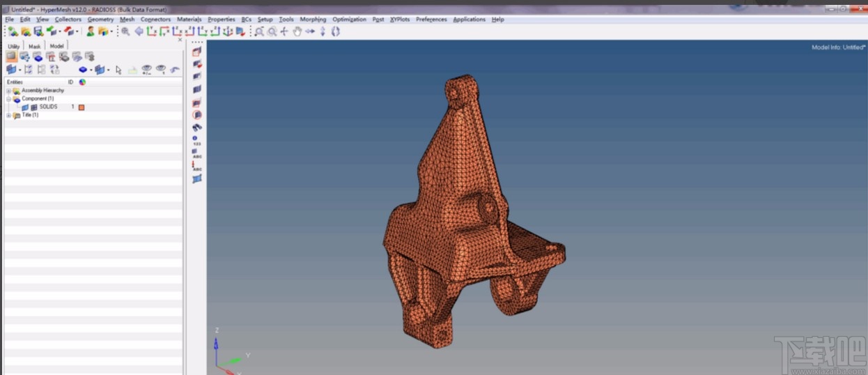
Task: Open the Mask tab
Action: click(x=34, y=46)
